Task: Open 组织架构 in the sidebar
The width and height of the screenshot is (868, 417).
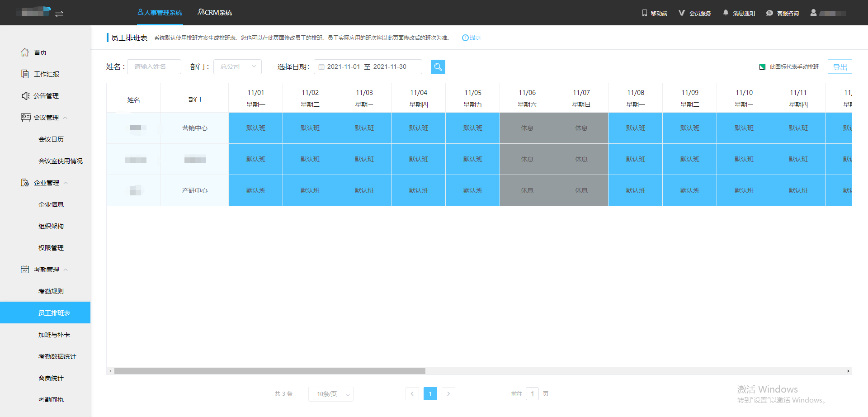Action: click(51, 226)
